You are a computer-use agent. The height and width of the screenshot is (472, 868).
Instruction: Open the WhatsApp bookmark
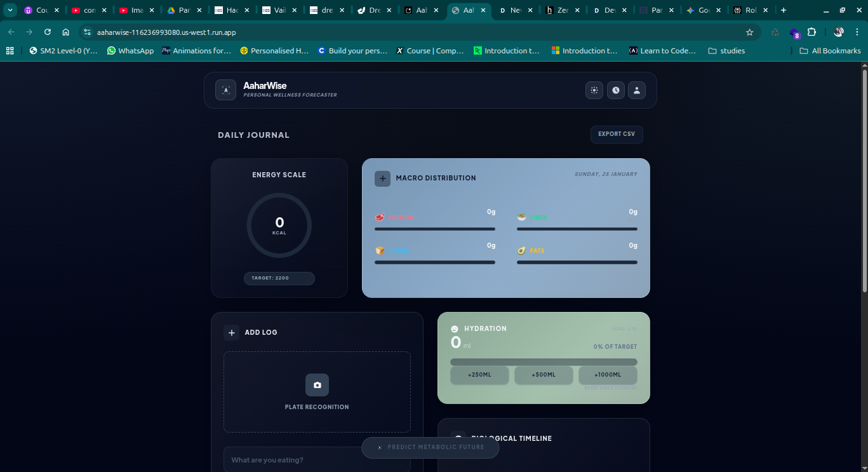[130, 51]
